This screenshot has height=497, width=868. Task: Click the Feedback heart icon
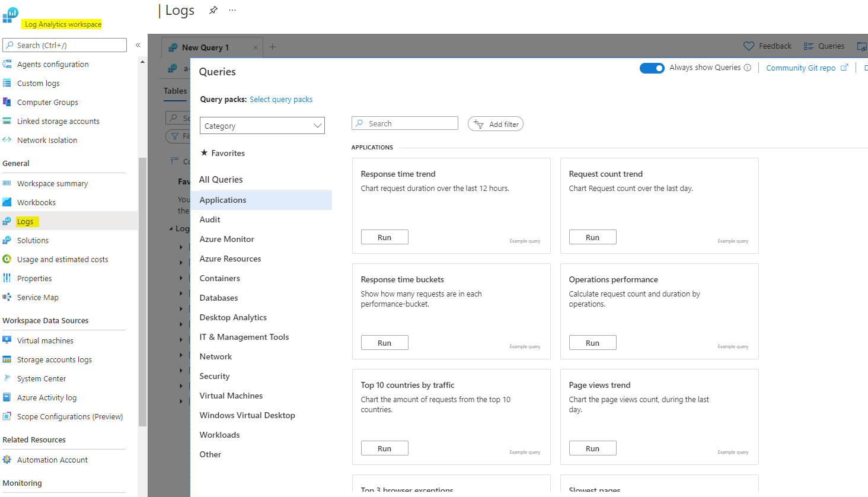(x=749, y=46)
